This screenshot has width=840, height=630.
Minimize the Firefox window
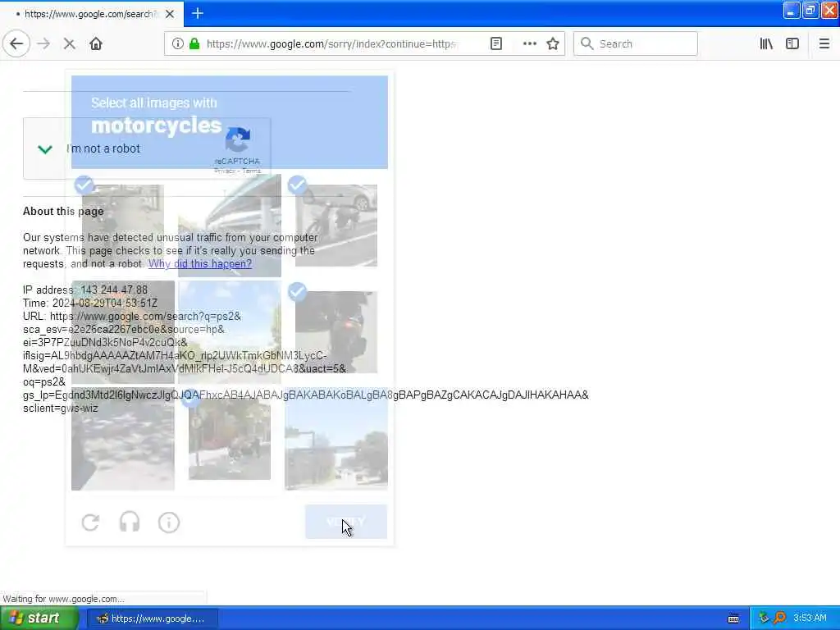point(792,10)
